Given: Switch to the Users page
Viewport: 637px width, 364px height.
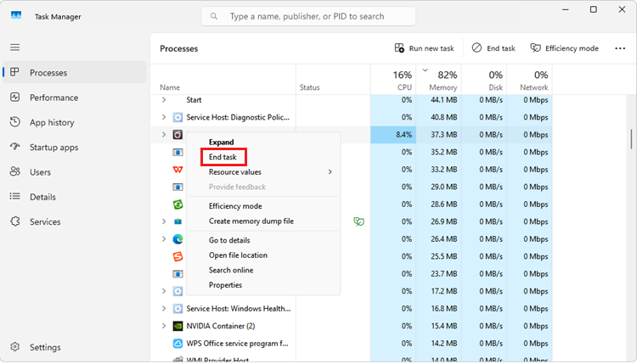Looking at the screenshot, I should 75,172.
